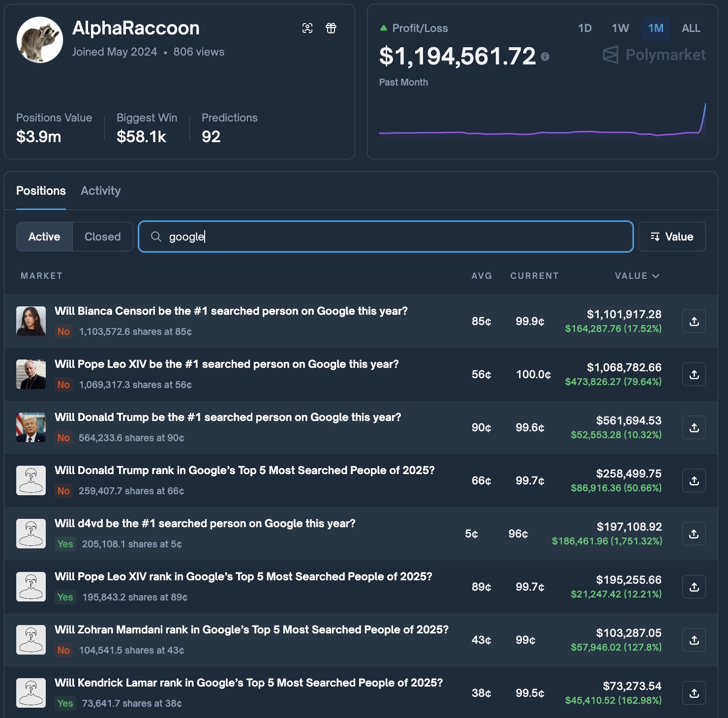Switch to the Activity tab
Viewport: 728px width, 718px height.
[x=100, y=191]
